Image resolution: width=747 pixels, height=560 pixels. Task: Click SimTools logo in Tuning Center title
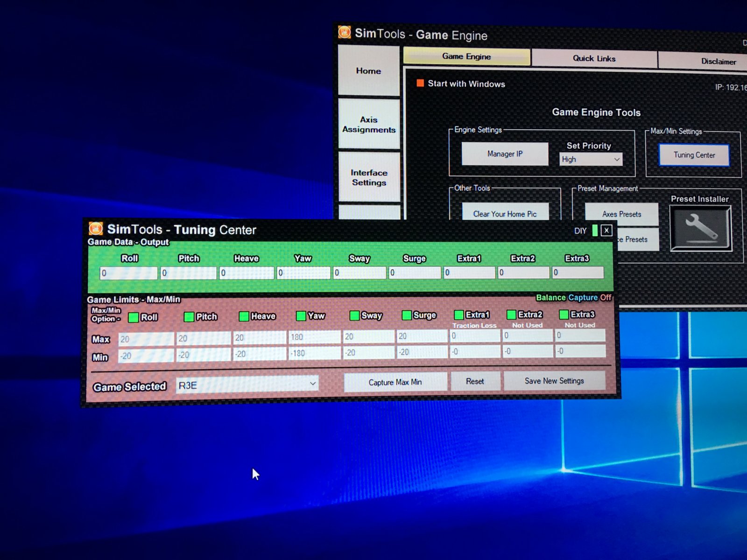point(96,229)
